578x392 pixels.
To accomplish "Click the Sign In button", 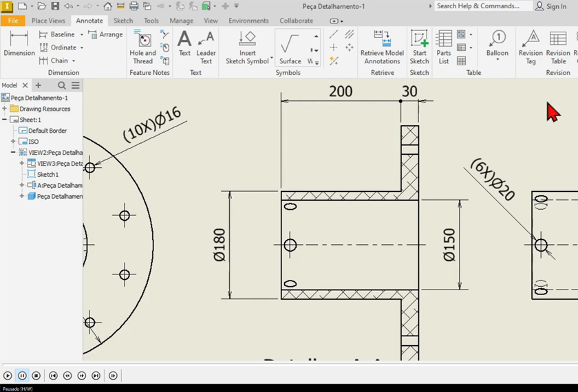I will tap(551, 6).
